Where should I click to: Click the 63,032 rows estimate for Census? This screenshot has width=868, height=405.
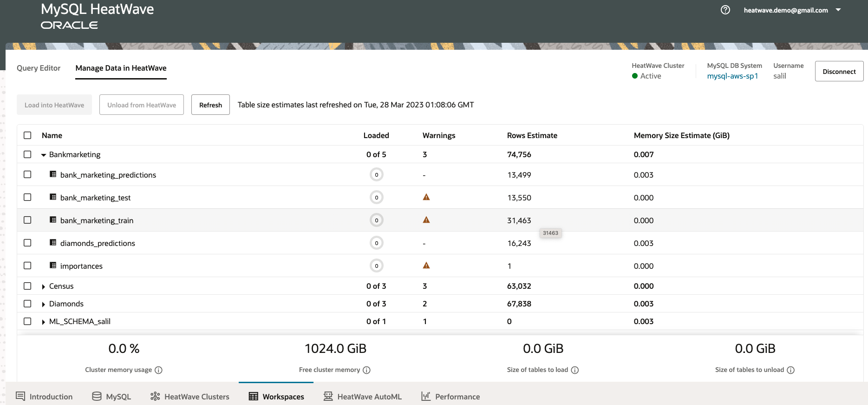pyautogui.click(x=519, y=286)
